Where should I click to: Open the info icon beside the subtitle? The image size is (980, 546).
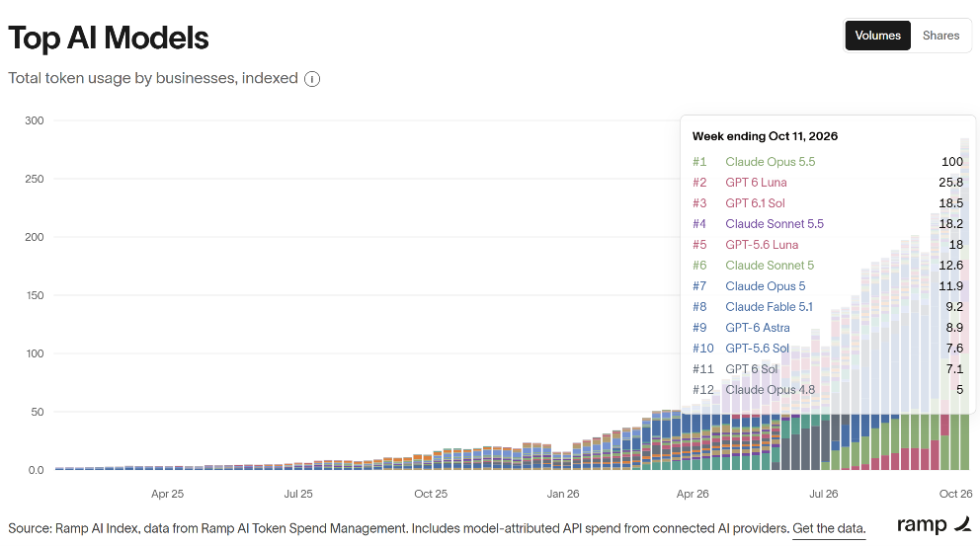click(x=312, y=79)
